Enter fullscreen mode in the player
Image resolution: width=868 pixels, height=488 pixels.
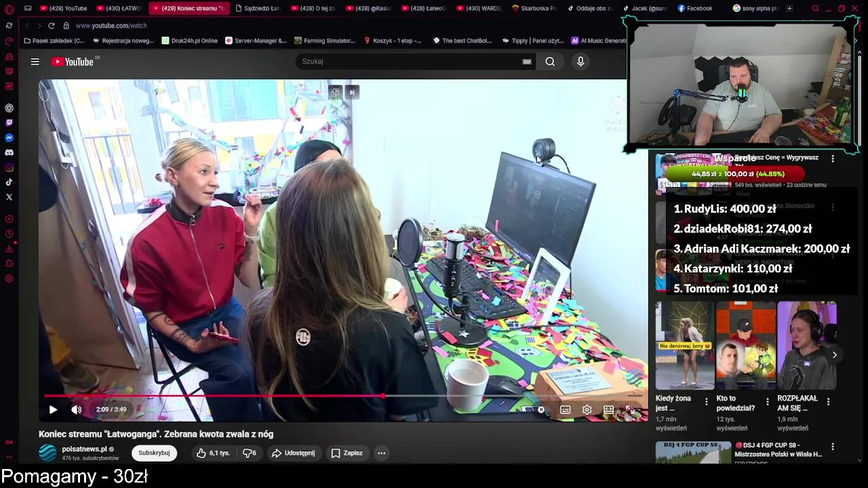tap(630, 409)
